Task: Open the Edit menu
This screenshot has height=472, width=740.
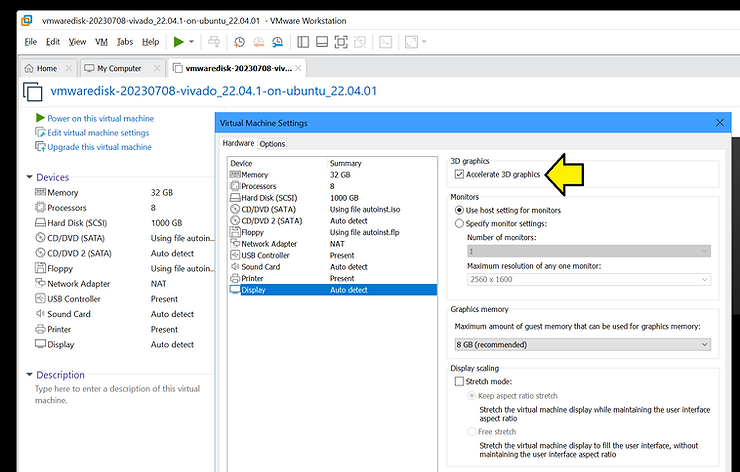Action: pyautogui.click(x=52, y=42)
